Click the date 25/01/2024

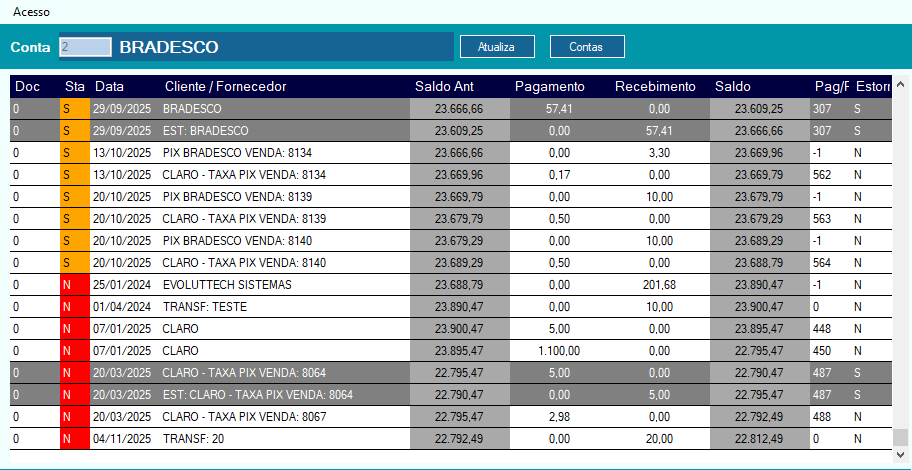[122, 285]
